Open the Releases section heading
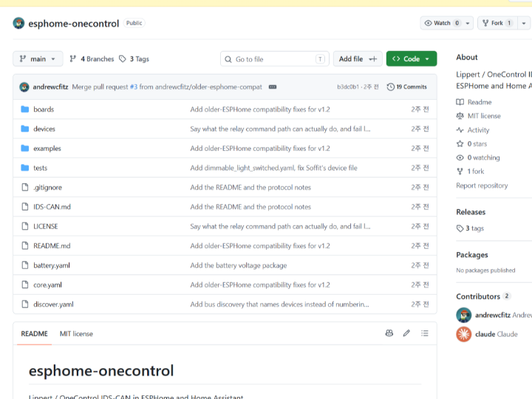 coord(471,212)
